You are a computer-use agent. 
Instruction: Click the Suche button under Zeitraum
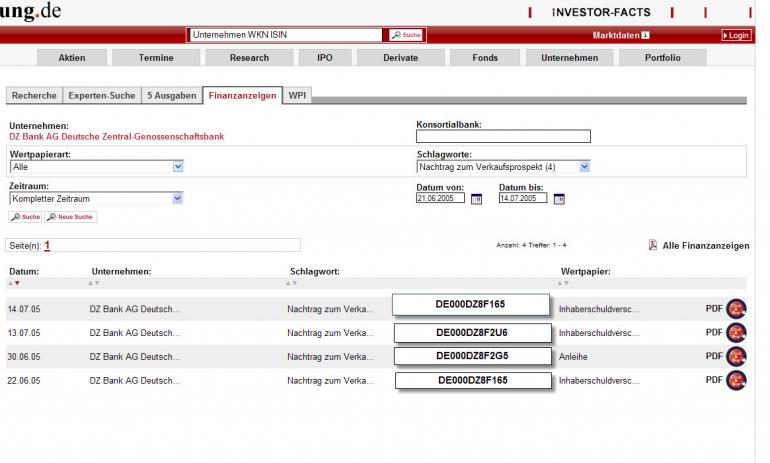tap(26, 217)
